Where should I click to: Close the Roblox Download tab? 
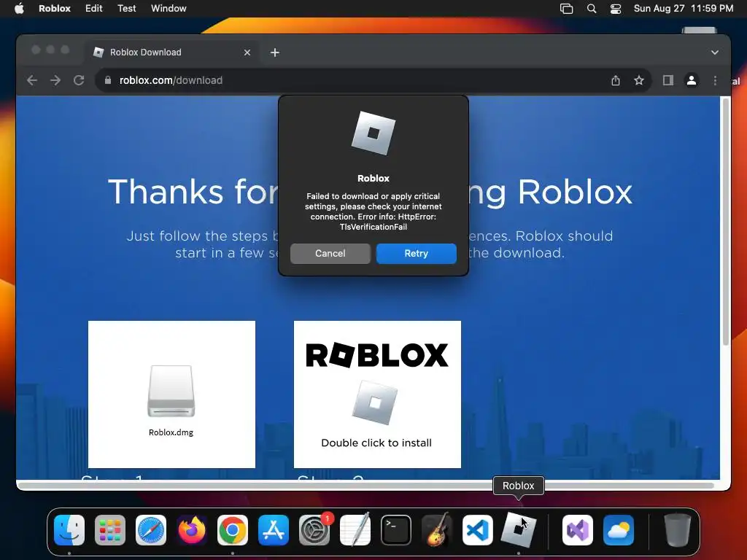point(247,52)
